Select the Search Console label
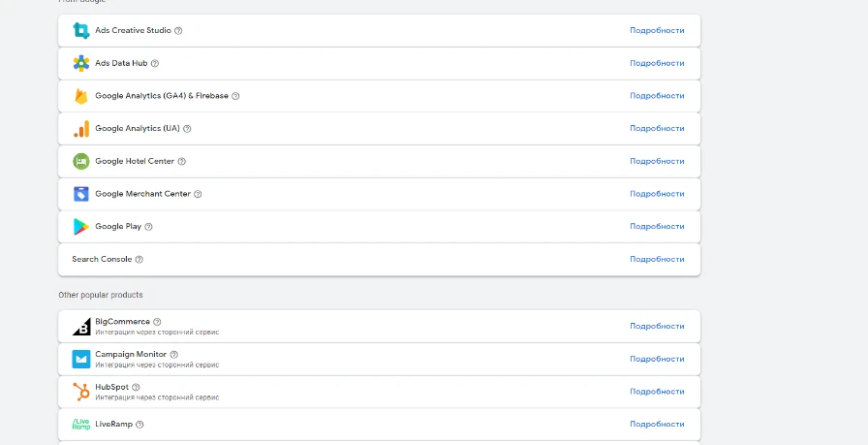868x445 pixels. click(102, 260)
